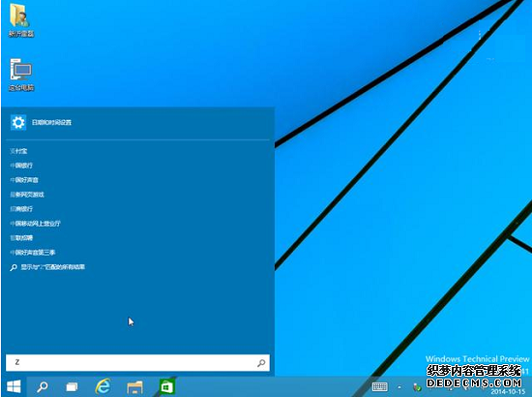Launch Internet Explorer from the taskbar

(x=103, y=386)
